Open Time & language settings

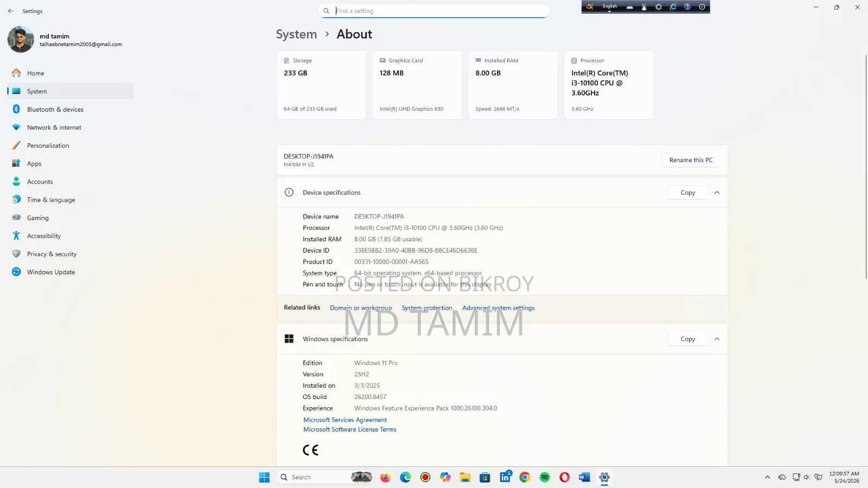(x=71, y=200)
